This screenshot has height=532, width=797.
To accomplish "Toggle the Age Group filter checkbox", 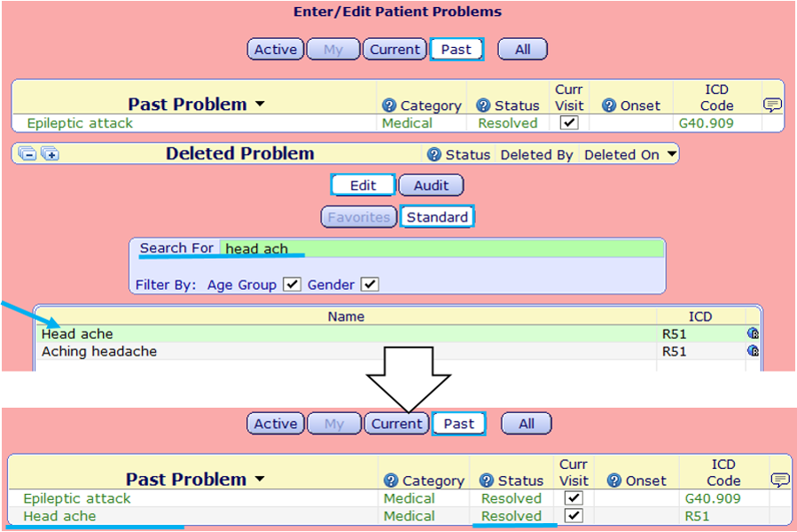I will [x=293, y=284].
